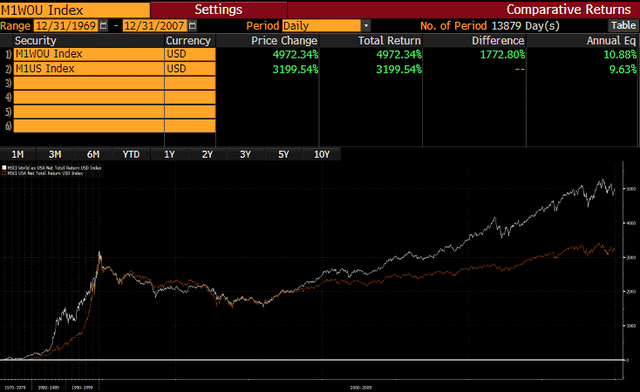Click empty currency cell in row 3
Image resolution: width=640 pixels, height=392 pixels.
(x=190, y=83)
